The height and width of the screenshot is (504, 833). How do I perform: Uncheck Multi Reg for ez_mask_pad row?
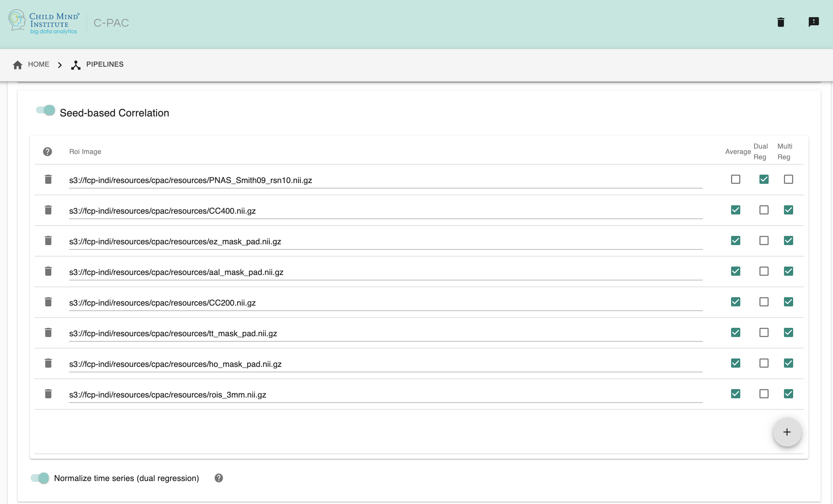tap(788, 241)
